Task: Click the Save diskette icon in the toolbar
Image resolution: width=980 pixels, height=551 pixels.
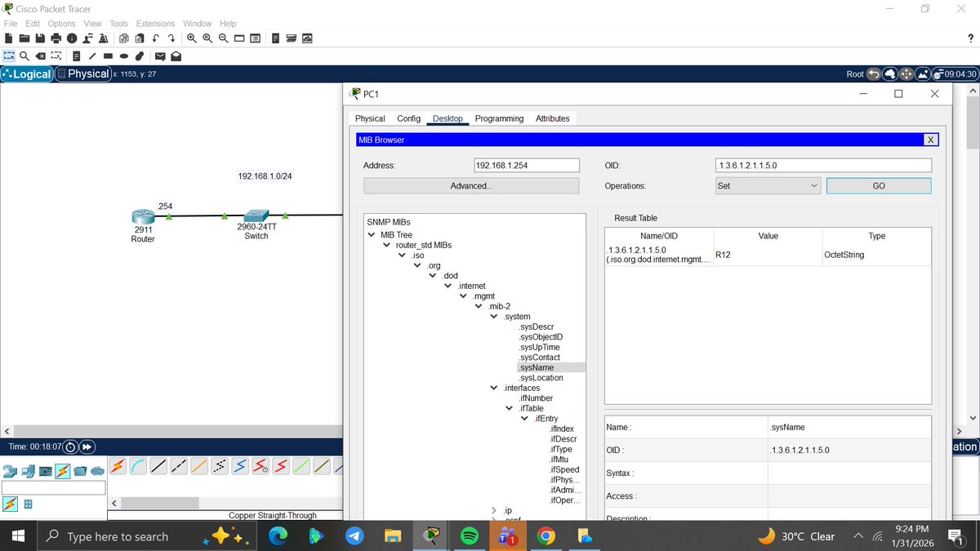Action: pos(40,38)
